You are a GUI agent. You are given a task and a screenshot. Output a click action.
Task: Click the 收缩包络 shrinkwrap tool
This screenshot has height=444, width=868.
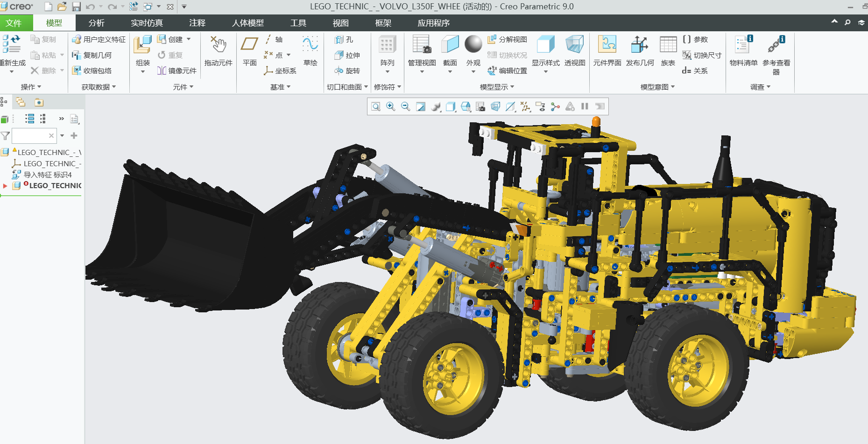[x=92, y=70]
